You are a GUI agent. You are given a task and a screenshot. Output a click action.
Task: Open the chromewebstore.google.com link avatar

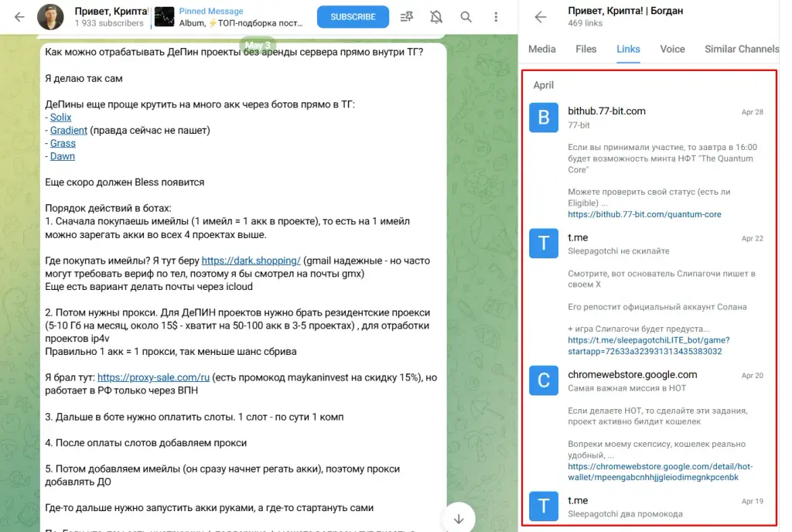(x=544, y=380)
